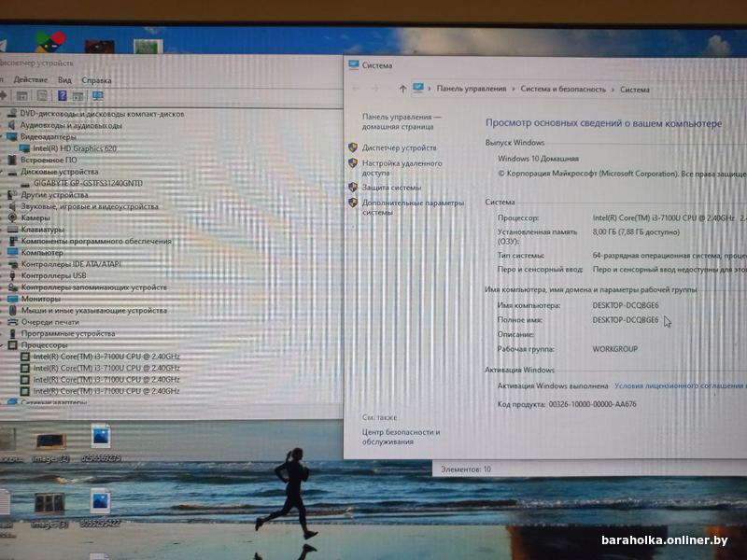
Task: Open Центр безопасности и обслуживания link
Action: coord(402,437)
